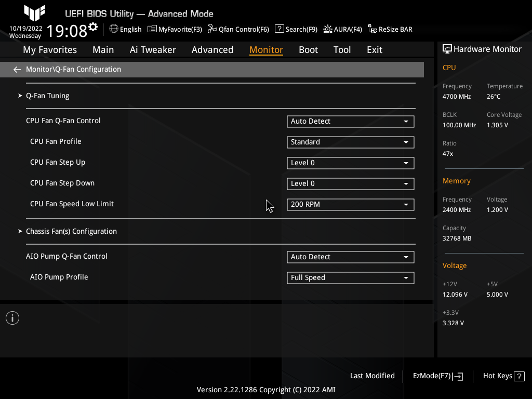Open the AIO Pump Profile dropdown
Screen dimensions: 532x399
tap(350, 277)
